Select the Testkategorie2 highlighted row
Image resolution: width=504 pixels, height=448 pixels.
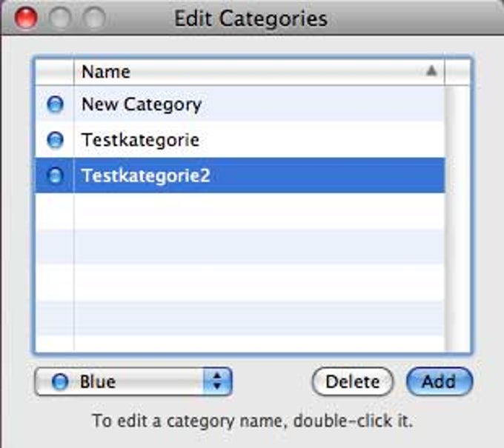coord(240,175)
